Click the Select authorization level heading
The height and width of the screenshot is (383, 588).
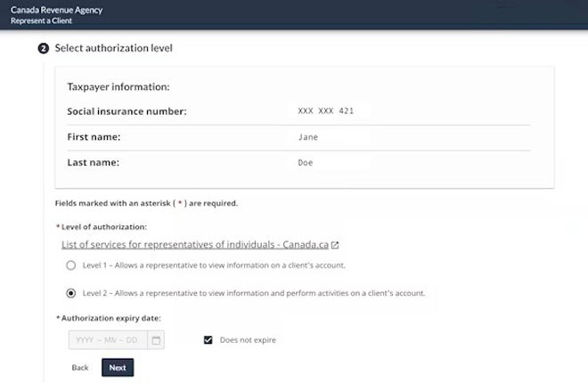114,48
